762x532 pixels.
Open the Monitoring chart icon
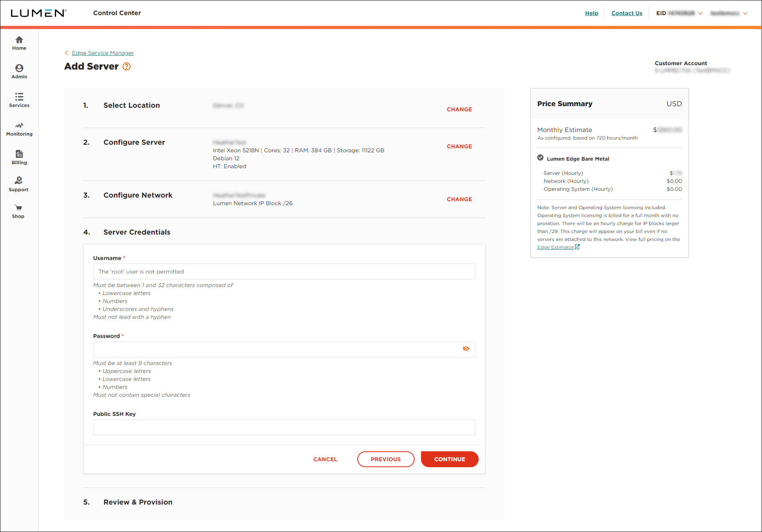click(x=19, y=125)
